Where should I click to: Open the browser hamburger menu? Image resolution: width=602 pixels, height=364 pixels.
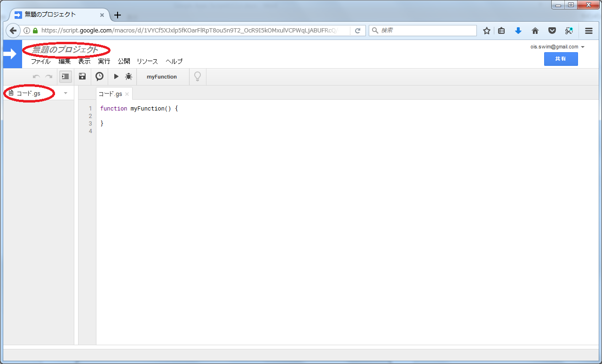pos(588,31)
